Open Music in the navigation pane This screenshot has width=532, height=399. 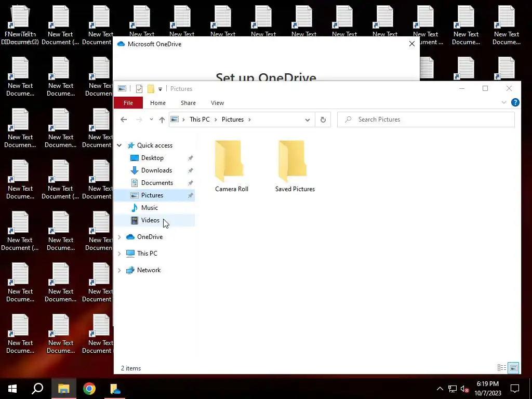[149, 208]
